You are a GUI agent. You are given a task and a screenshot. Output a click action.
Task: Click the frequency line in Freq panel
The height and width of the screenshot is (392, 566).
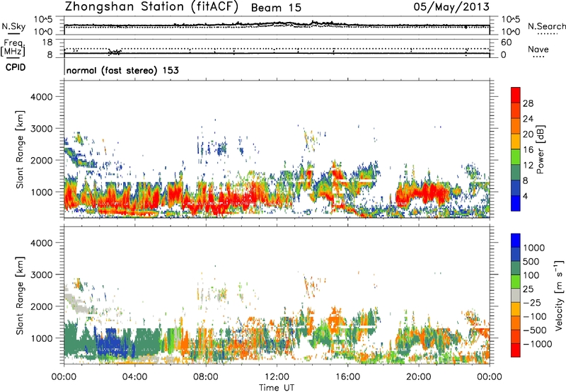(x=277, y=53)
